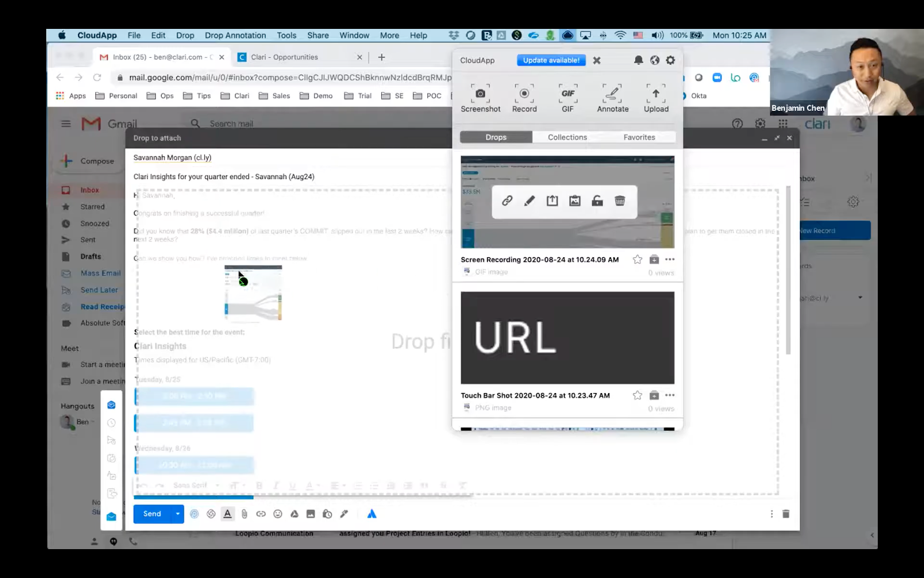Image resolution: width=924 pixels, height=578 pixels.
Task: Open Google apps grid
Action: click(x=783, y=124)
